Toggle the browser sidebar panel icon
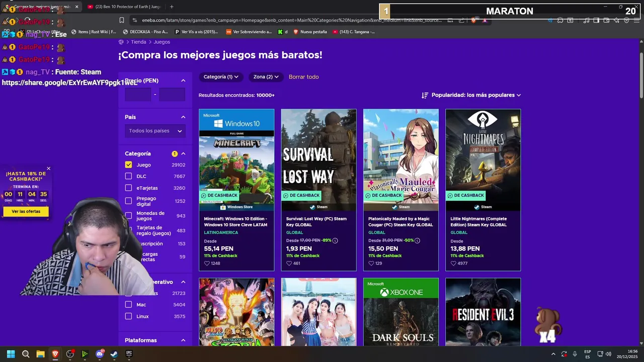This screenshot has width=644, height=362. point(596,20)
